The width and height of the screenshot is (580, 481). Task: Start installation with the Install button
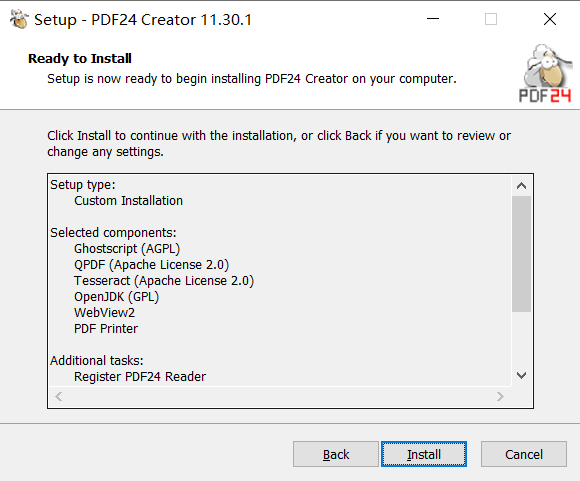coord(424,454)
